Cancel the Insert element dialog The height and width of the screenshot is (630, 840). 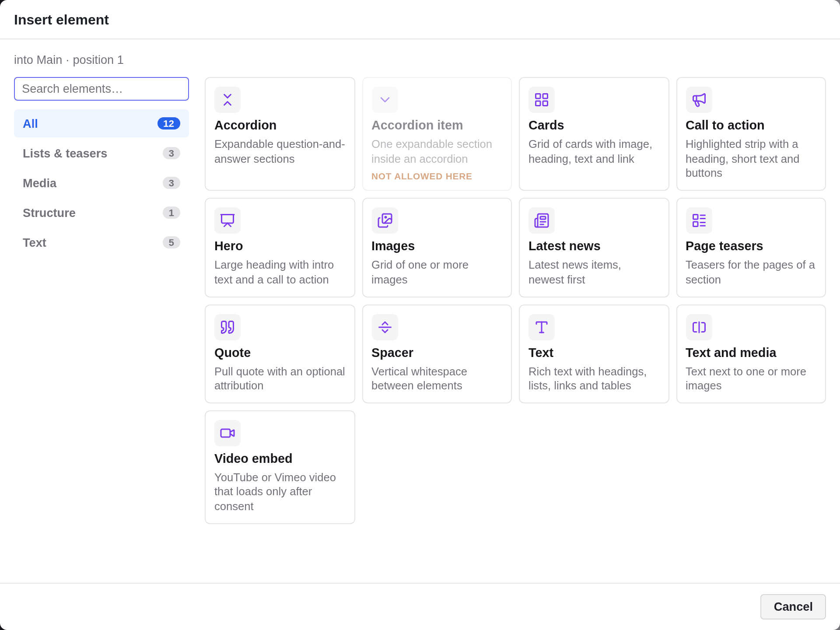coord(793,607)
